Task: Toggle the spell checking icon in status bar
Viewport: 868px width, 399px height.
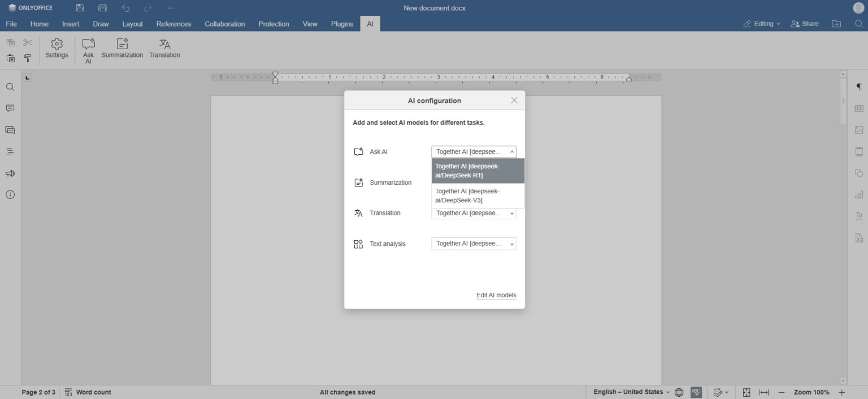Action: [696, 392]
